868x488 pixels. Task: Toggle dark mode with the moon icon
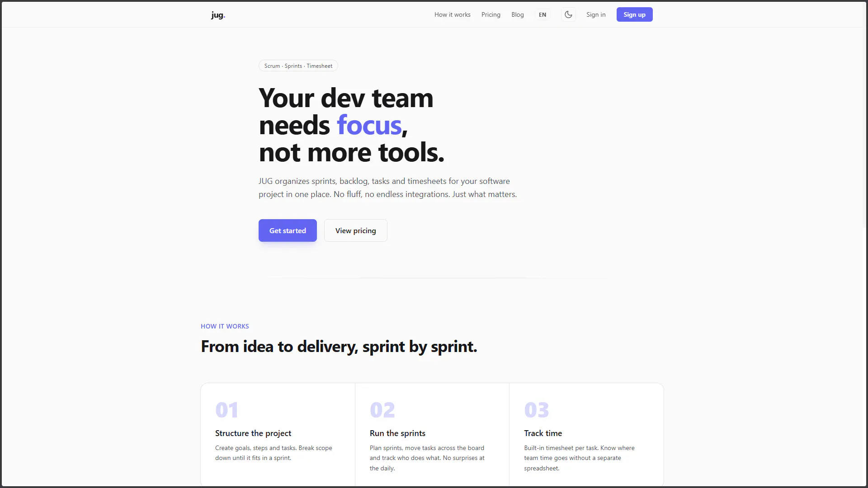[x=568, y=14]
